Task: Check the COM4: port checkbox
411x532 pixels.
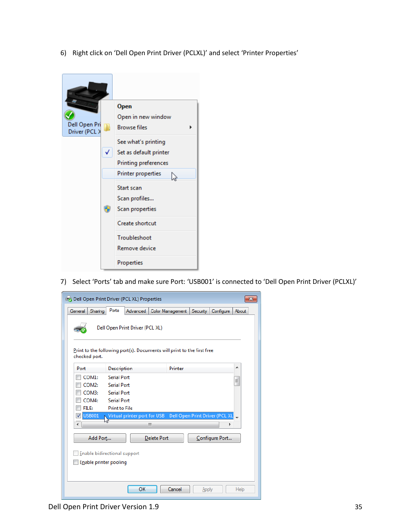Action: [78, 401]
